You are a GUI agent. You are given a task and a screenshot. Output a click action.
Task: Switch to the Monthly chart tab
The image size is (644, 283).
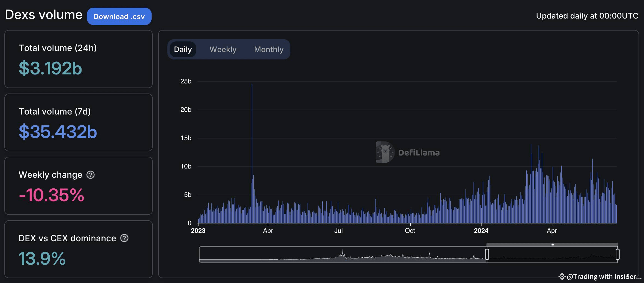click(x=269, y=49)
